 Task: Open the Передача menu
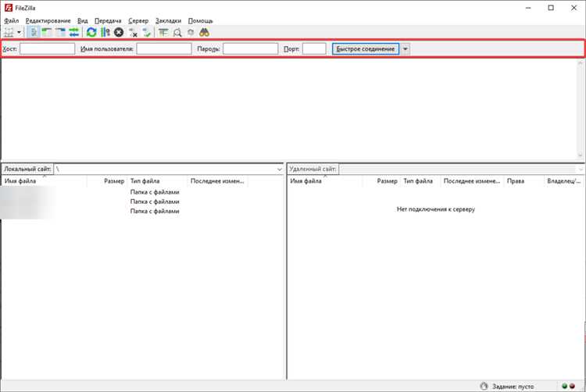[x=108, y=20]
